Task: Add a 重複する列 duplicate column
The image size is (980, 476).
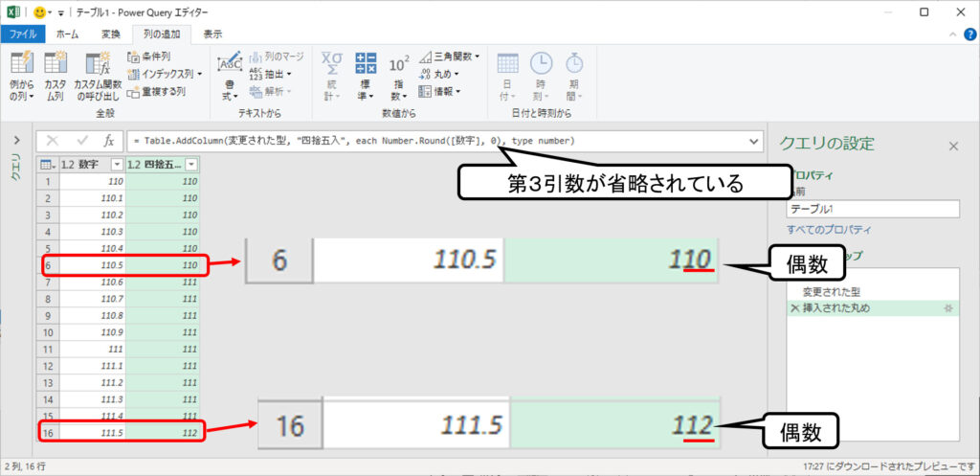Action: tap(156, 92)
